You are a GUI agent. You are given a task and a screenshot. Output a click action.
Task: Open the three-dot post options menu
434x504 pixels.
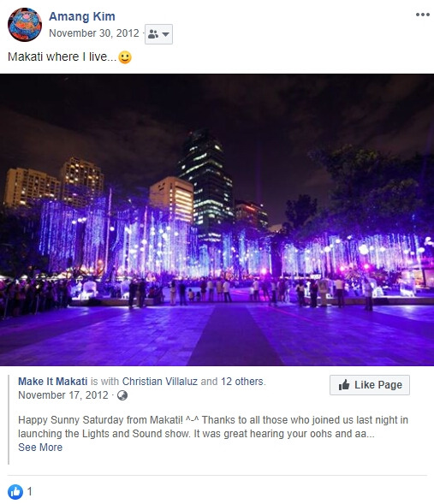pyautogui.click(x=422, y=15)
